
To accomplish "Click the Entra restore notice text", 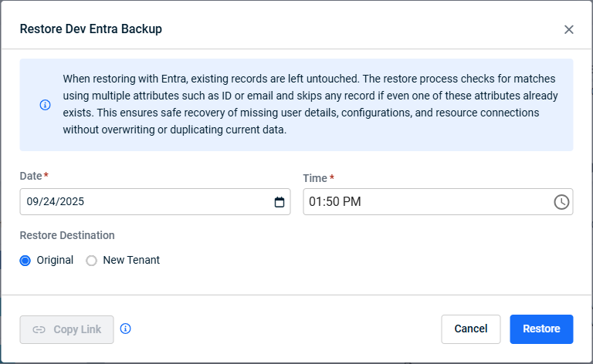I will (x=309, y=104).
